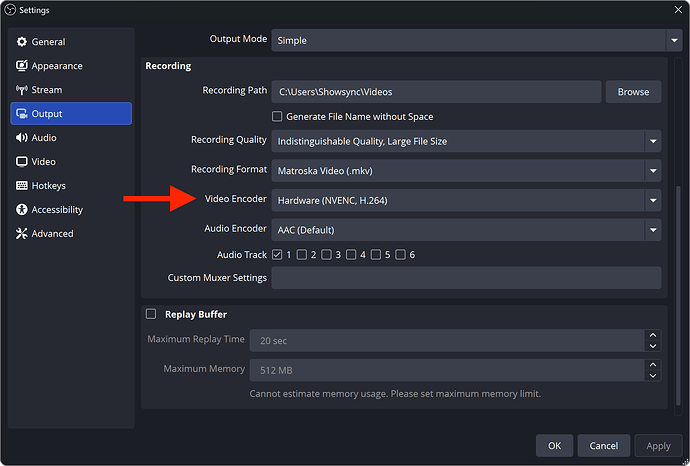Click the Apply button

658,446
